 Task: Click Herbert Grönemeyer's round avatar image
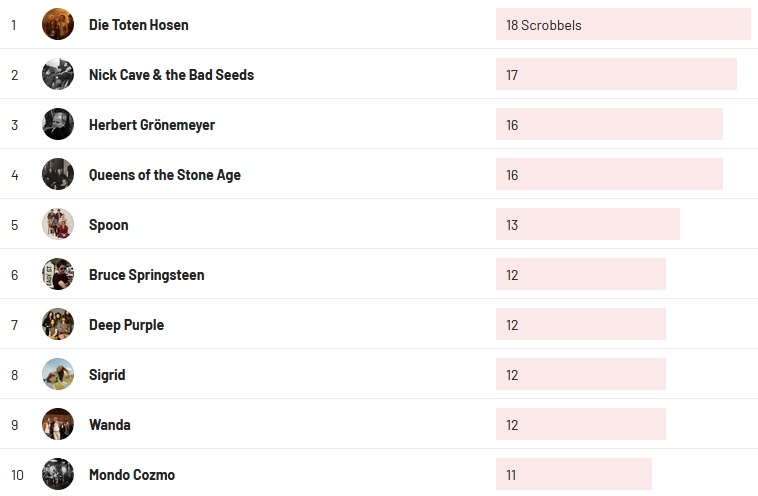[x=58, y=124]
